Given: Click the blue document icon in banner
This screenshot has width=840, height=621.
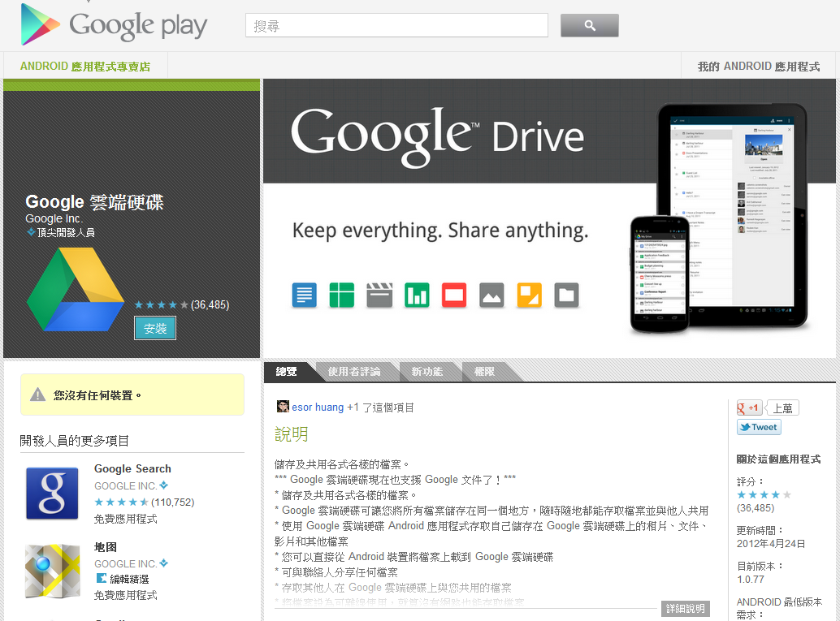Looking at the screenshot, I should [x=305, y=295].
